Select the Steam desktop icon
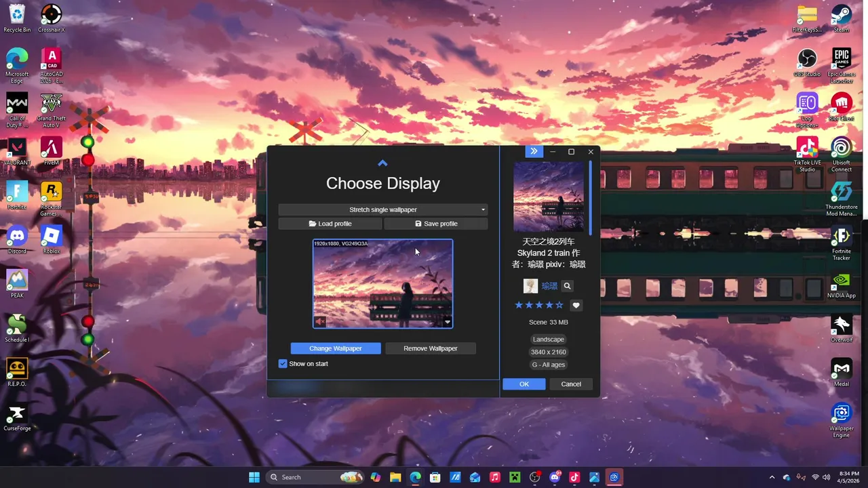Screen dimensions: 868x488 842,18
